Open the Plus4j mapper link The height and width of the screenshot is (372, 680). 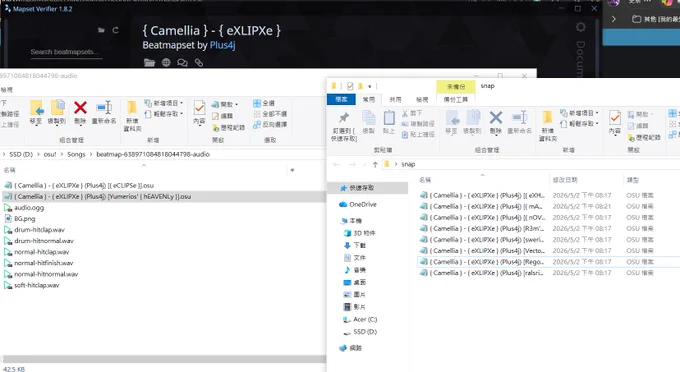[222, 45]
